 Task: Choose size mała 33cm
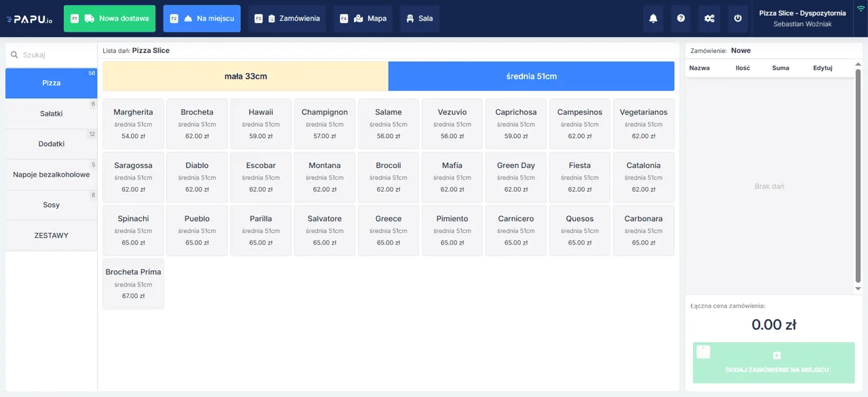tap(245, 76)
